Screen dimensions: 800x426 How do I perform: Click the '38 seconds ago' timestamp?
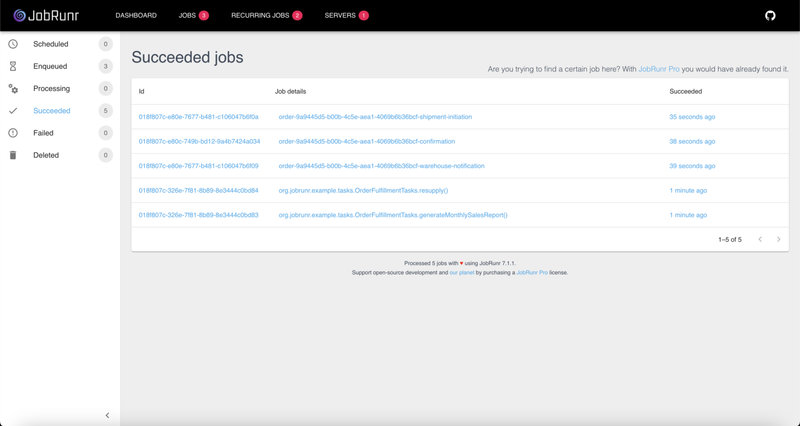[692, 141]
